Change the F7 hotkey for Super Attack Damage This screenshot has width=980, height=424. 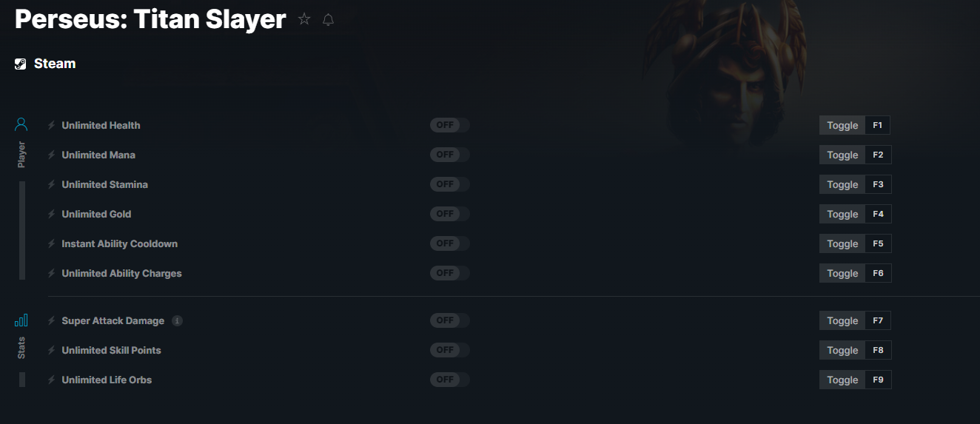[878, 320]
